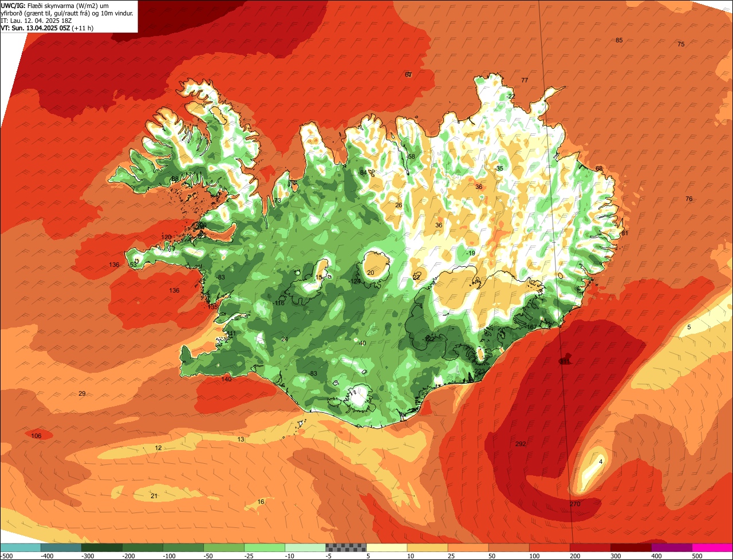Click the value 68 on the northeast coast
The width and height of the screenshot is (733, 560).
click(599, 168)
